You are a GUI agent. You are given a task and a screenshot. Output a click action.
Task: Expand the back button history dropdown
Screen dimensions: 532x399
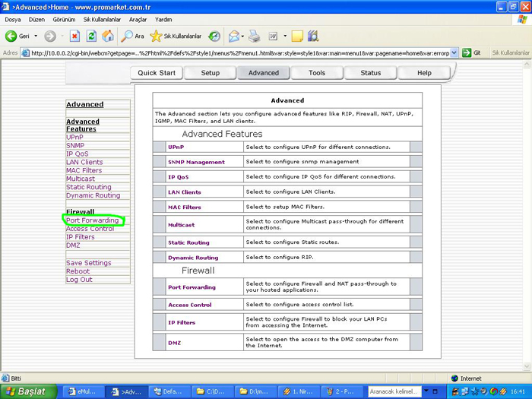coord(36,36)
